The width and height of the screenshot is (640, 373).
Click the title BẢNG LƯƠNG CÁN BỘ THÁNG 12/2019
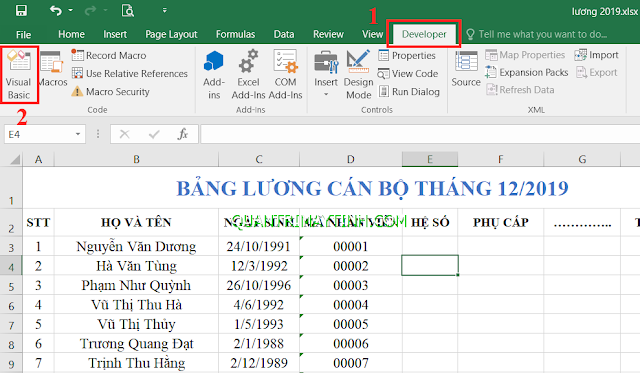click(x=372, y=189)
